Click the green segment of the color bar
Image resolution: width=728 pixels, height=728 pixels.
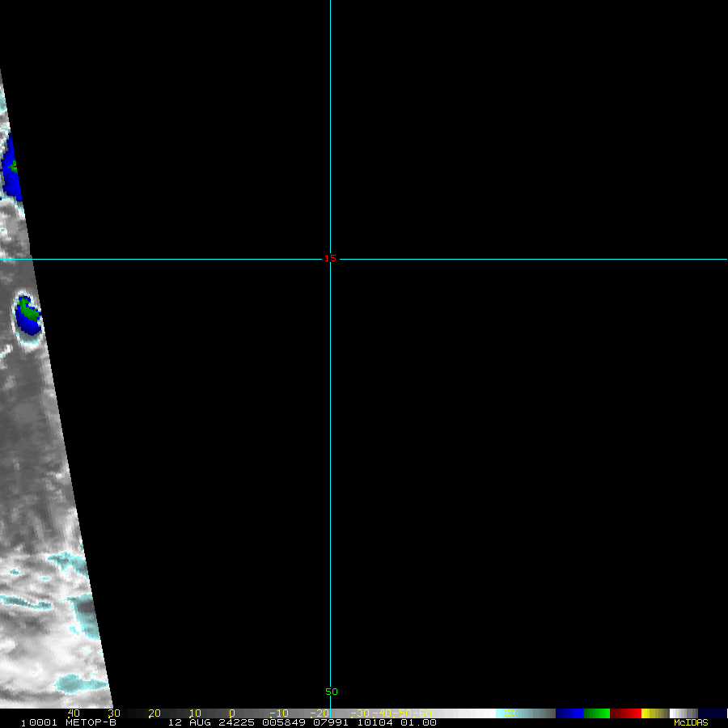click(597, 713)
